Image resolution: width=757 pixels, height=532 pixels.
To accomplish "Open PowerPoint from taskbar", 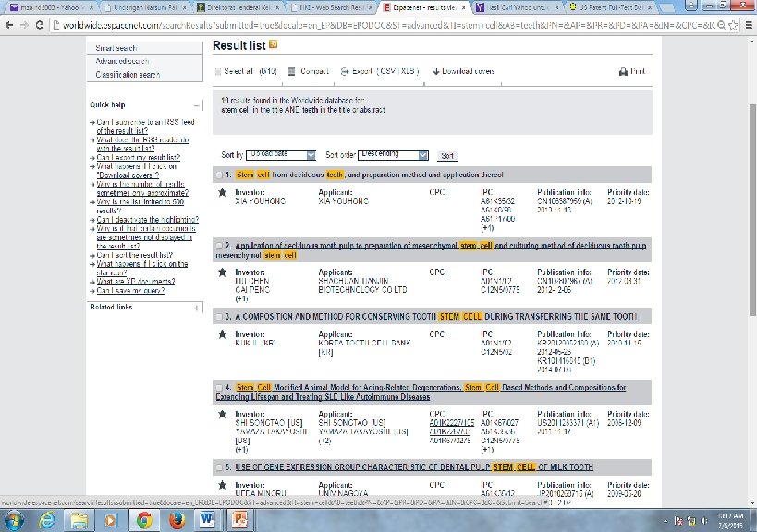I will [x=239, y=520].
